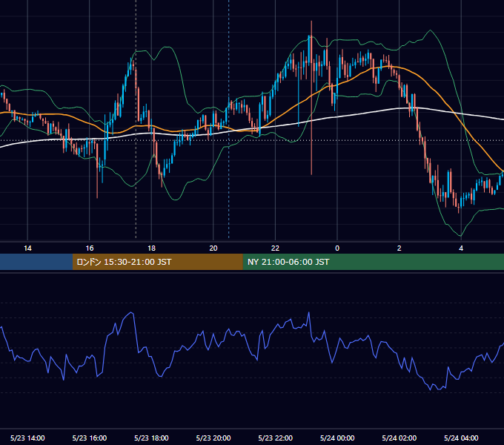Click the 5/23 22:00 date label

pyautogui.click(x=276, y=438)
